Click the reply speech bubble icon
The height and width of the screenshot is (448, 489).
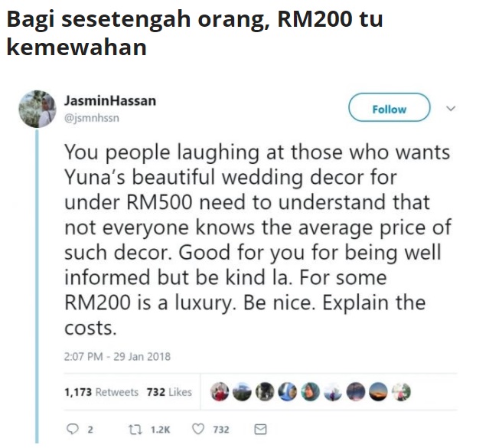(x=73, y=429)
